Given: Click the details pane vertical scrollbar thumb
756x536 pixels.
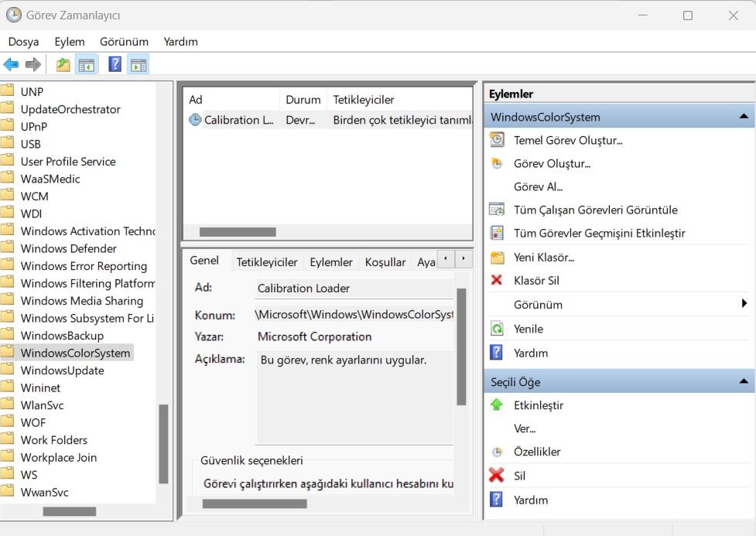Looking at the screenshot, I should [x=461, y=347].
